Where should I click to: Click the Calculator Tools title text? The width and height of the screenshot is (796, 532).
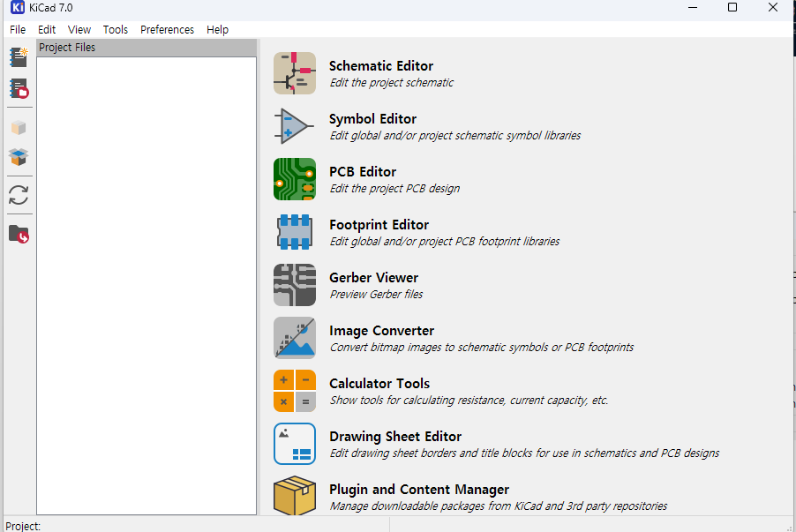pyautogui.click(x=379, y=383)
